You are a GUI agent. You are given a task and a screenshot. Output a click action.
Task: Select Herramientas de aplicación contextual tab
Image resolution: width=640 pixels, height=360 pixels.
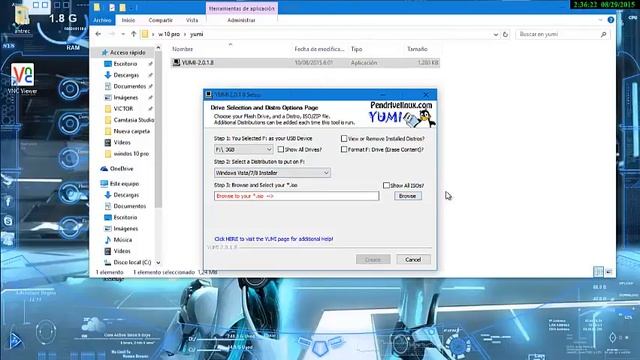click(x=242, y=8)
